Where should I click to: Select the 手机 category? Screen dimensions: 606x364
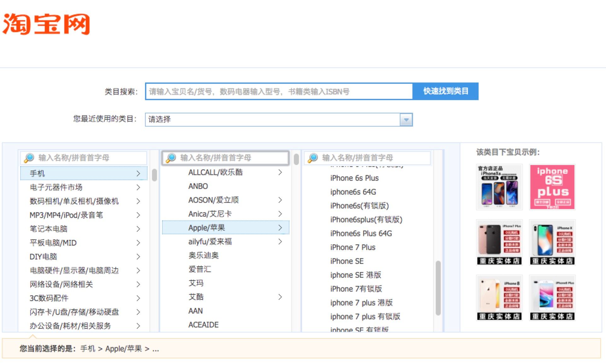84,173
